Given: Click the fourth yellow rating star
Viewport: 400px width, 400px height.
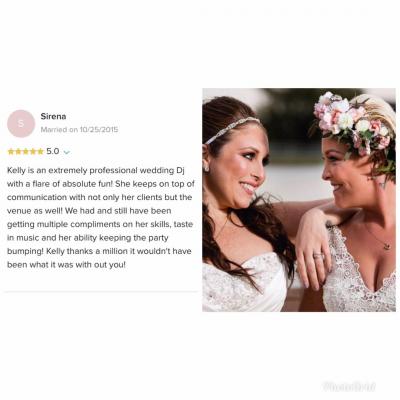Looking at the screenshot, I should (x=33, y=152).
